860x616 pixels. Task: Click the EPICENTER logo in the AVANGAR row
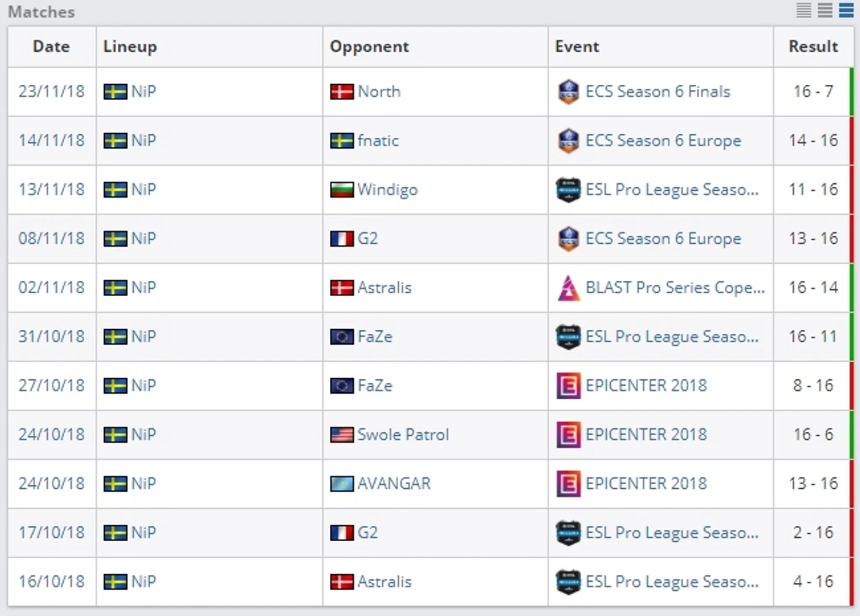click(568, 484)
